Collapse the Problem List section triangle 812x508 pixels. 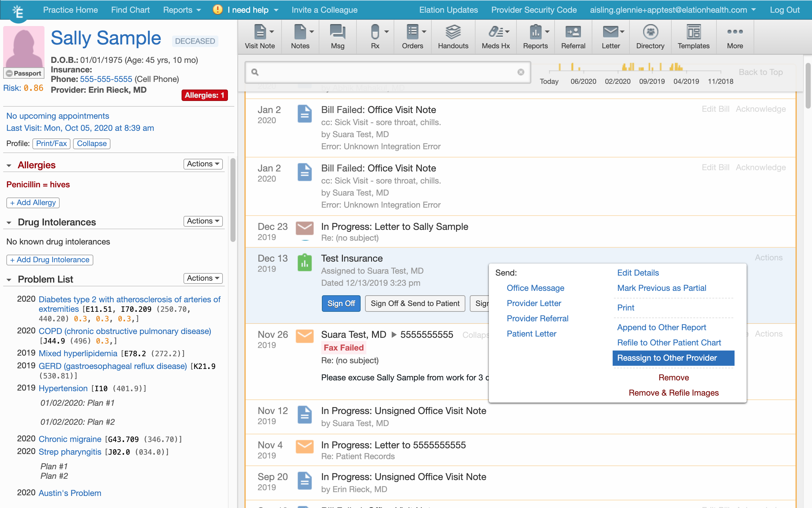tap(9, 280)
